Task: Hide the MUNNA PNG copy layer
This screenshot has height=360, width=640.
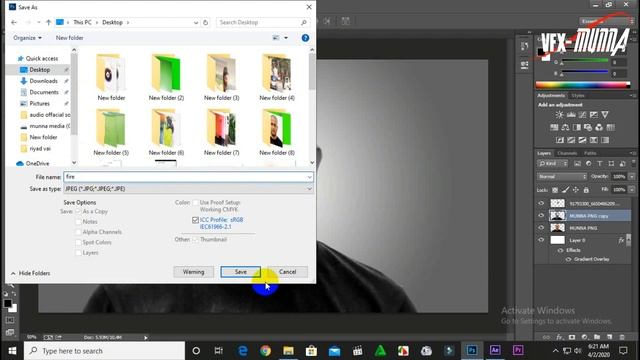Action: click(541, 215)
